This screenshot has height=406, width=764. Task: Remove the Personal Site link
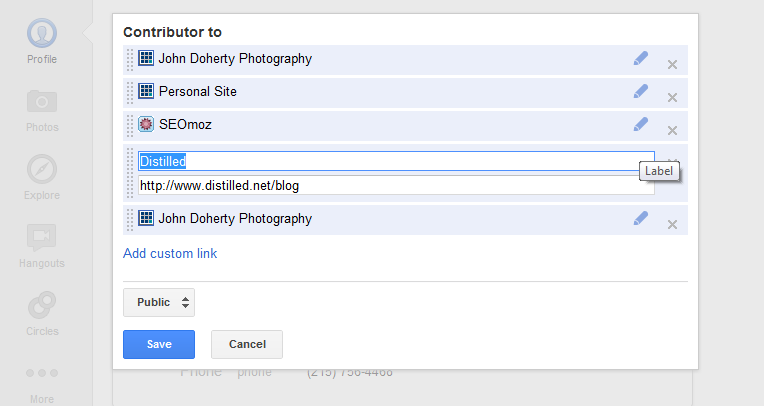click(x=672, y=97)
